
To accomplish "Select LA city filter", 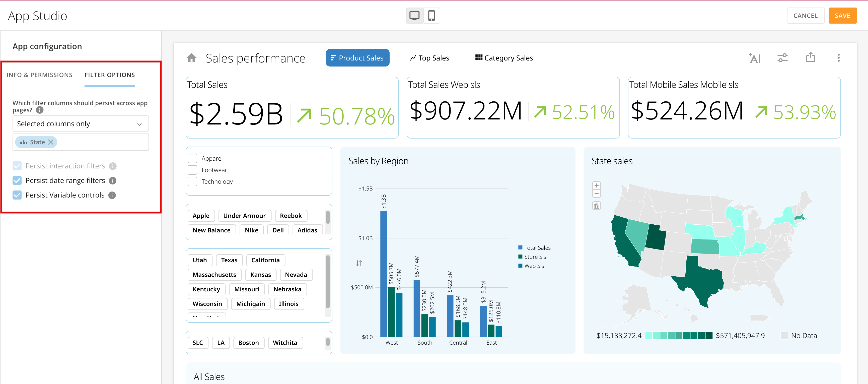I will click(221, 343).
